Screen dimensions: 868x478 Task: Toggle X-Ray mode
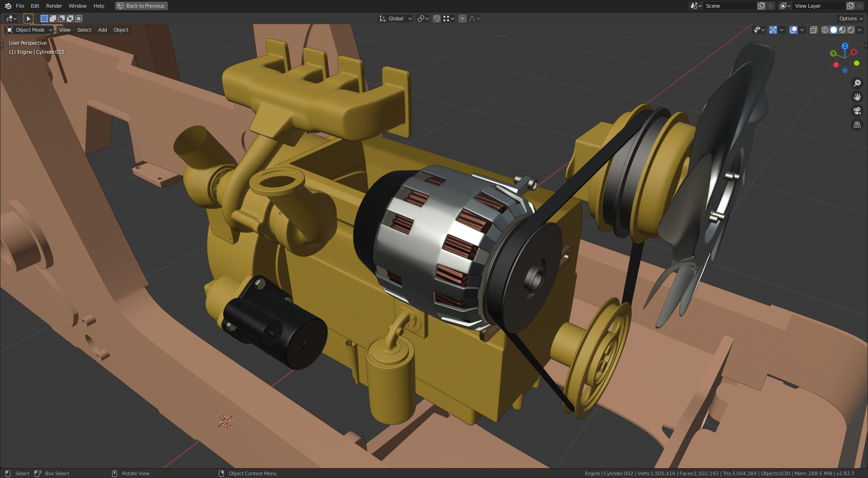813,30
